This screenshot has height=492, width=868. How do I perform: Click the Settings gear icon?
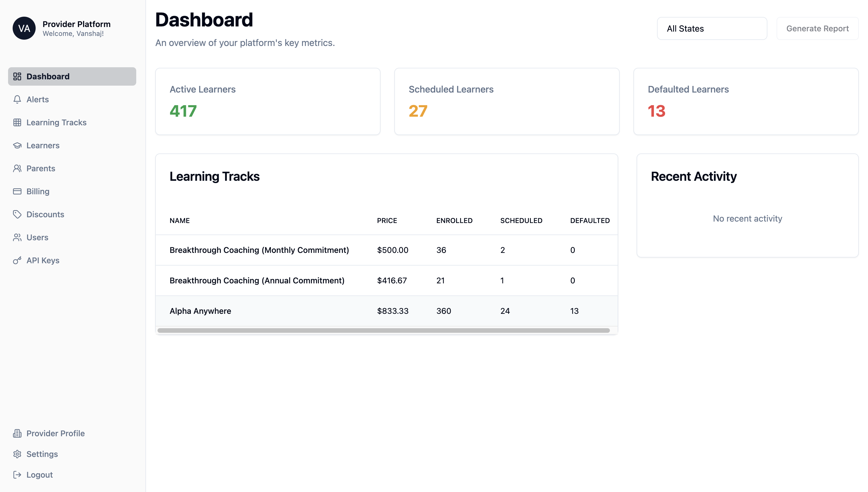point(17,454)
